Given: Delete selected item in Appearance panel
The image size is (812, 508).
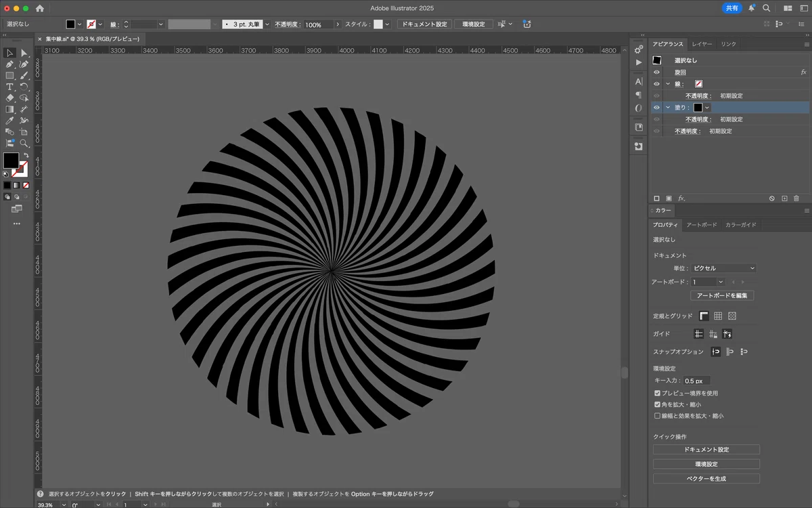Looking at the screenshot, I should point(796,198).
